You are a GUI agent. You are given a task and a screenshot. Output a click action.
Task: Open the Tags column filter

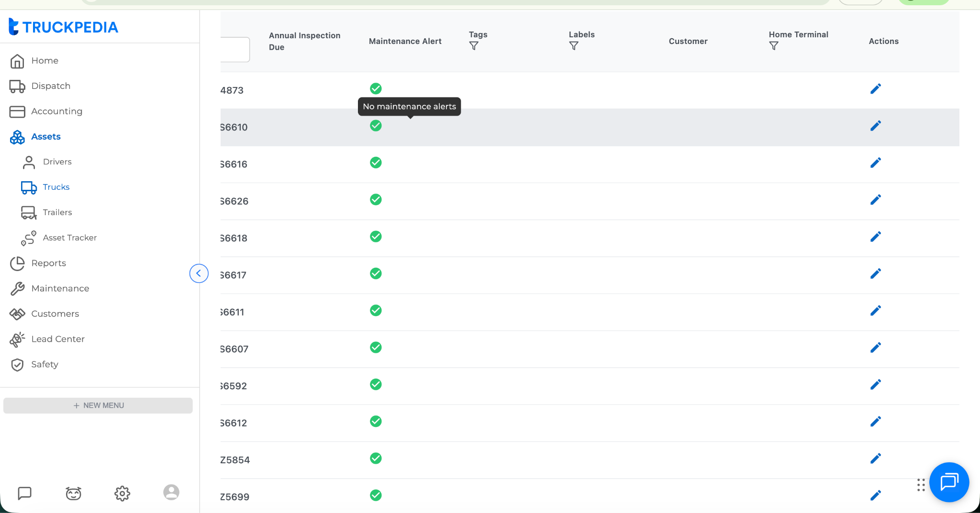coord(474,46)
